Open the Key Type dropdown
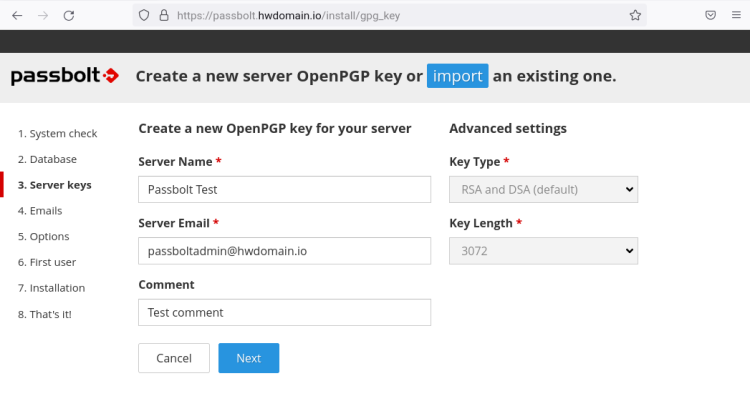The image size is (750, 396). pos(543,189)
